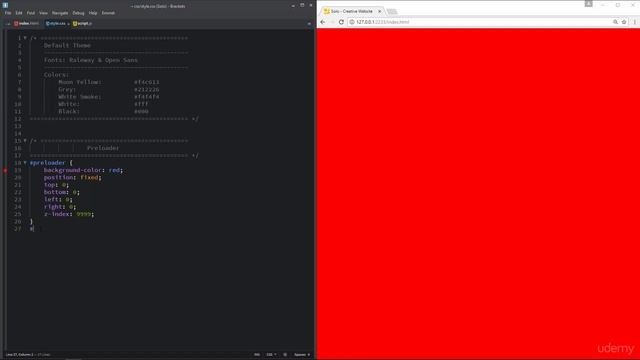This screenshot has height=360, width=640.
Task: Open the Help menu in Brackets
Action: coord(93,13)
